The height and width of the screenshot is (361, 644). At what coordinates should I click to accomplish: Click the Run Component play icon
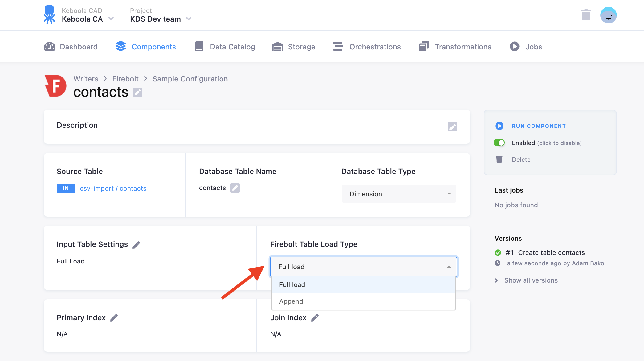(x=499, y=126)
